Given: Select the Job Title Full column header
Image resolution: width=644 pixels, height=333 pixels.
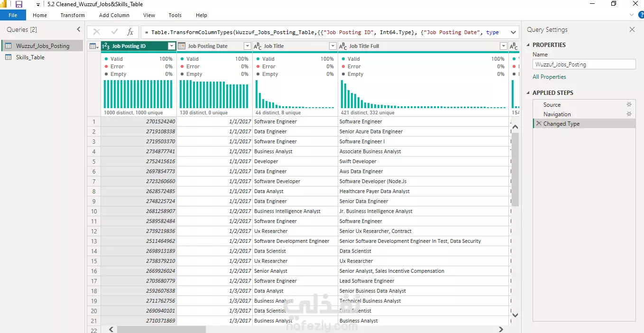Looking at the screenshot, I should pyautogui.click(x=423, y=46).
